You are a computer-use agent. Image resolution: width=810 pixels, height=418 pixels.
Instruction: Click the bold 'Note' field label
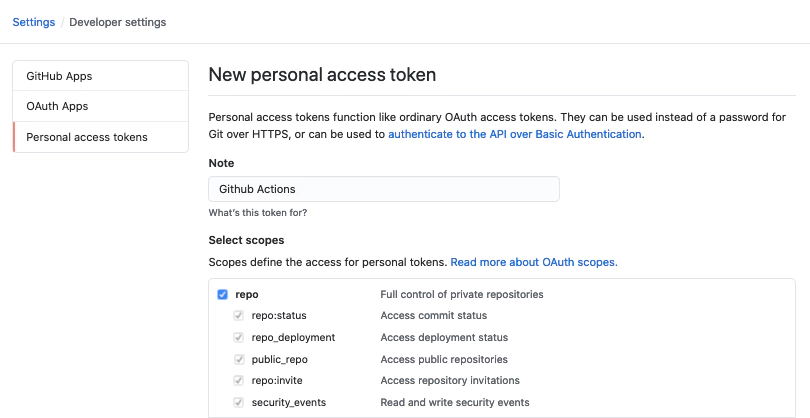[222, 162]
